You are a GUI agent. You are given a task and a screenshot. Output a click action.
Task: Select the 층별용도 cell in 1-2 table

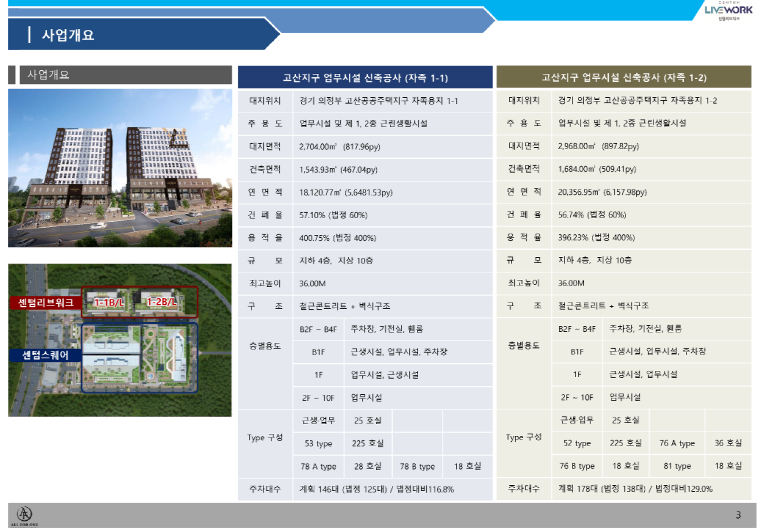pyautogui.click(x=524, y=345)
